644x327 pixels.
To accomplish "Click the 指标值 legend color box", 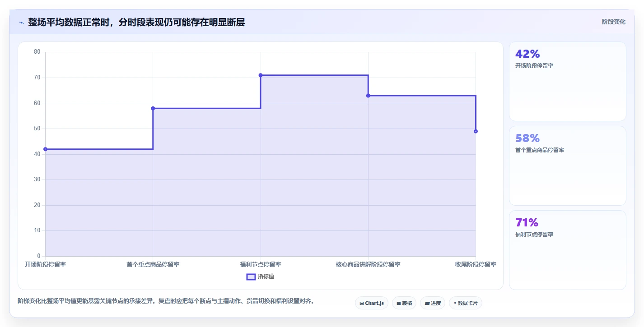I will point(251,276).
